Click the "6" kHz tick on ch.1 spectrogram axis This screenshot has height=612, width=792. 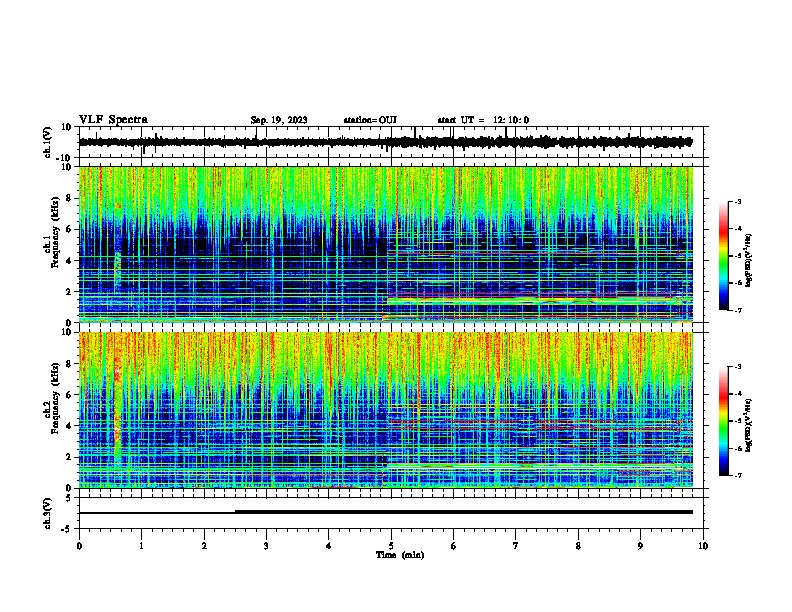click(70, 229)
